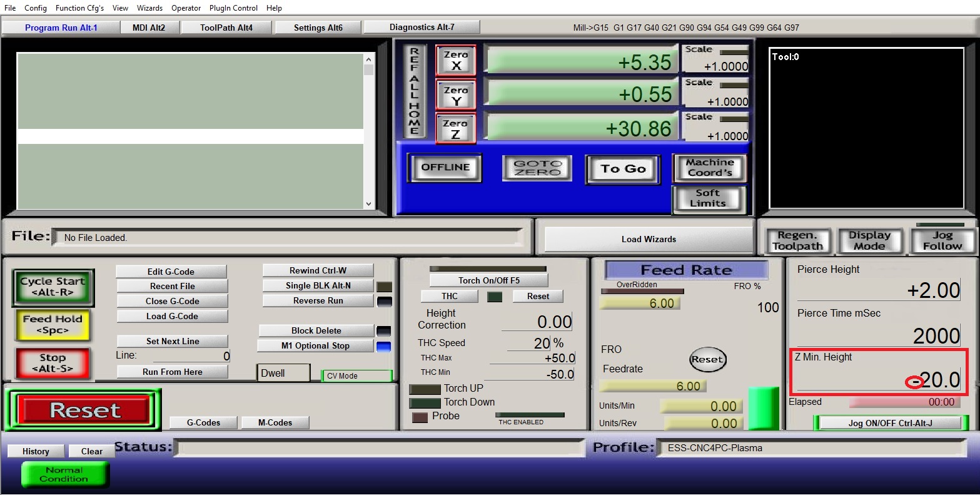Viewport: 980px width, 495px height.
Task: Reset the Feedrate Override with circular Reset
Action: (707, 360)
